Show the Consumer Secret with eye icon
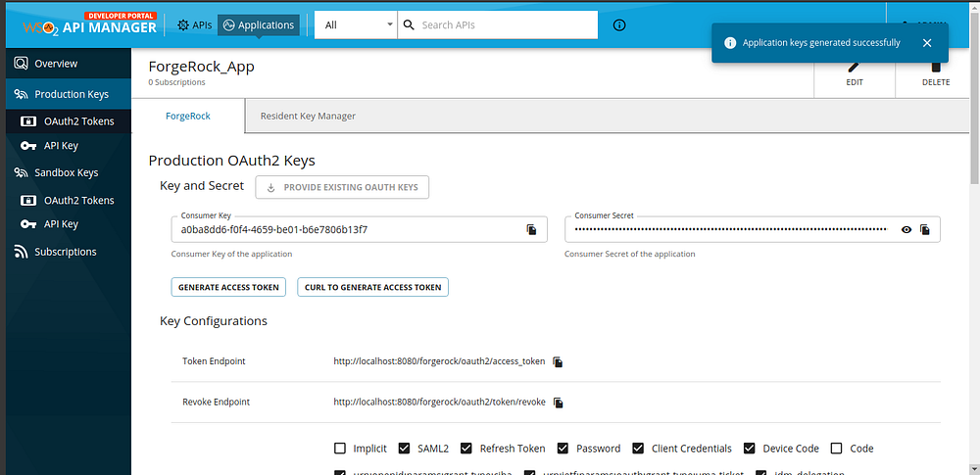980x475 pixels. [x=906, y=229]
